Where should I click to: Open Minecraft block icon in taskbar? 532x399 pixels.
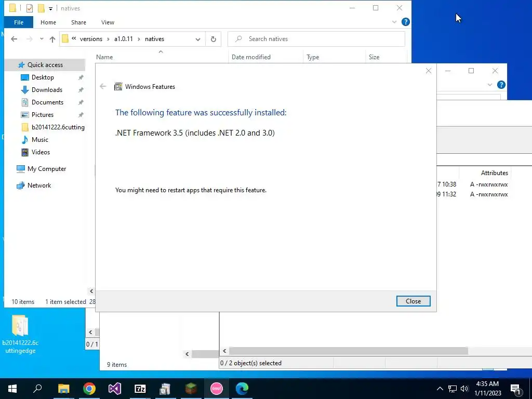point(191,389)
